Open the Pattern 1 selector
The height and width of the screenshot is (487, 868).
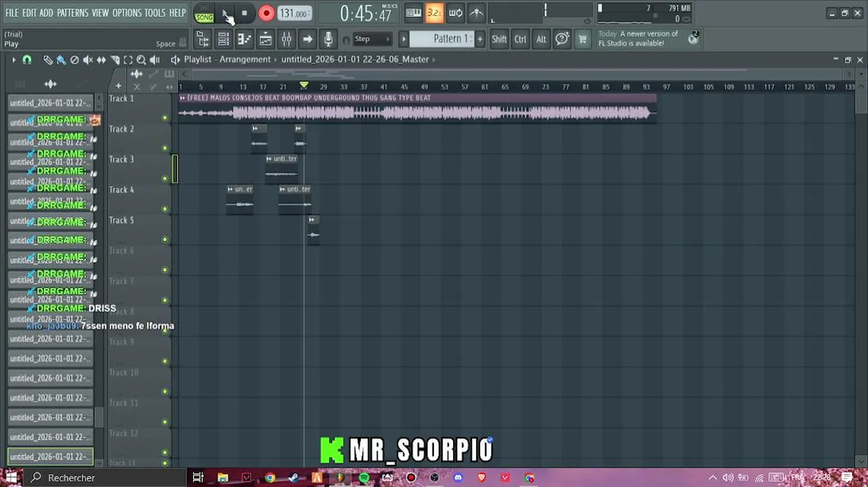tap(441, 39)
